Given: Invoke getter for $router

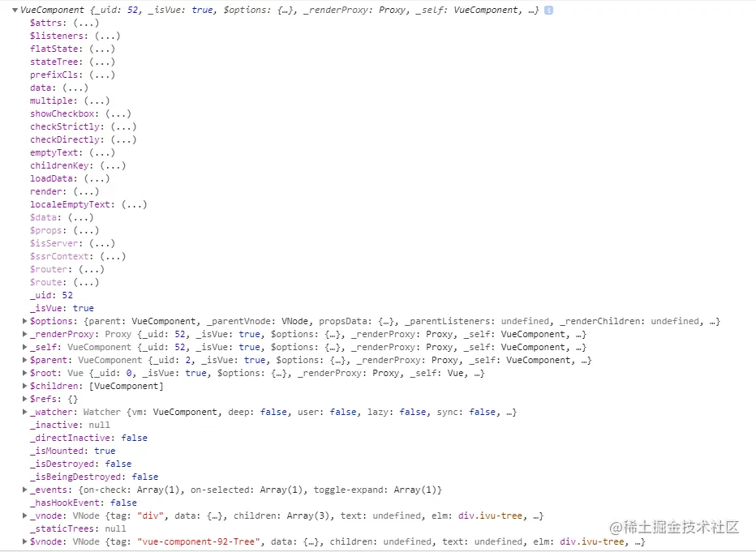Looking at the screenshot, I should 92,270.
